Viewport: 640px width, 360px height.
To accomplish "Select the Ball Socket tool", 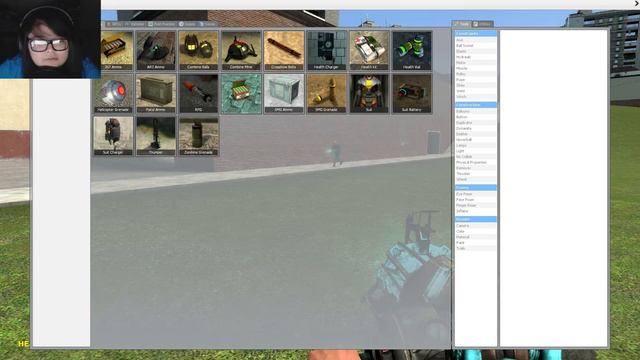I will click(x=476, y=46).
